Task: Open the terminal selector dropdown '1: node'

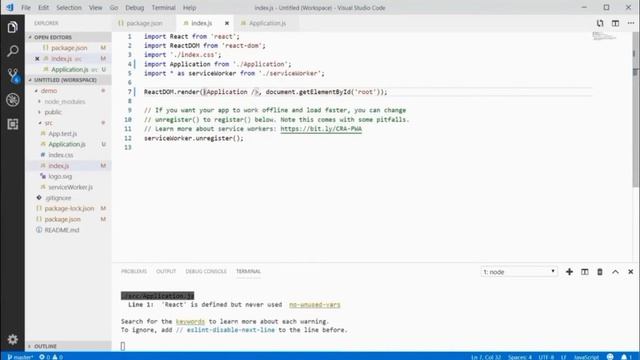Action: 519,272
